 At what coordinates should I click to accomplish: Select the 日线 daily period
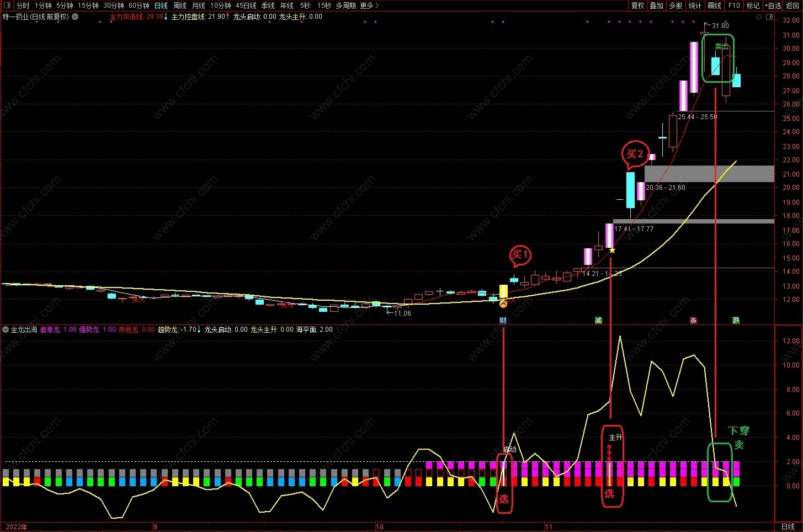161,6
